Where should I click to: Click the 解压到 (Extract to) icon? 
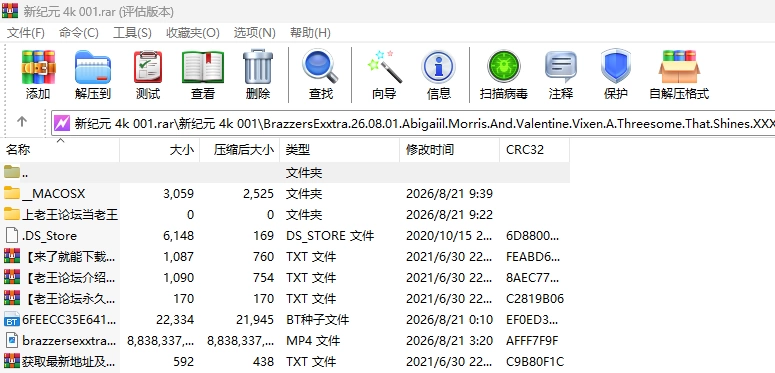(x=92, y=74)
